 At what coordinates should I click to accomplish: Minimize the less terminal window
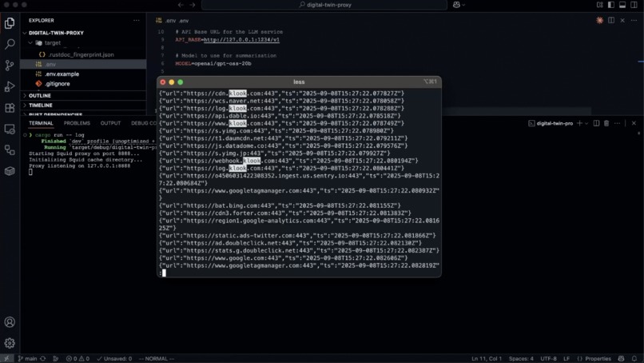[x=171, y=82]
